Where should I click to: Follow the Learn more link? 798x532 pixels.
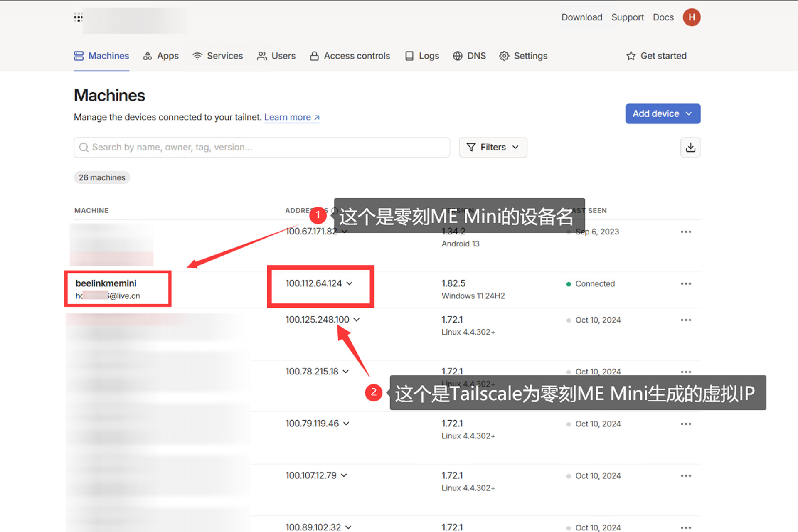292,117
